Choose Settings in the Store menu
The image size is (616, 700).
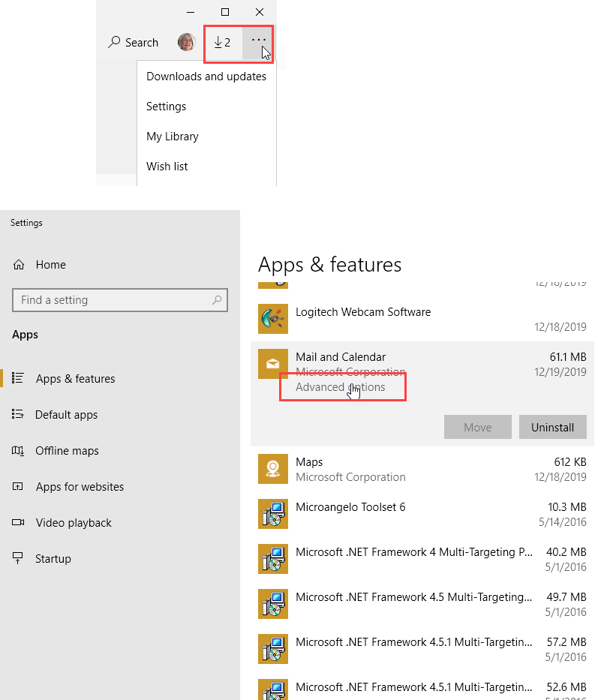pos(166,107)
